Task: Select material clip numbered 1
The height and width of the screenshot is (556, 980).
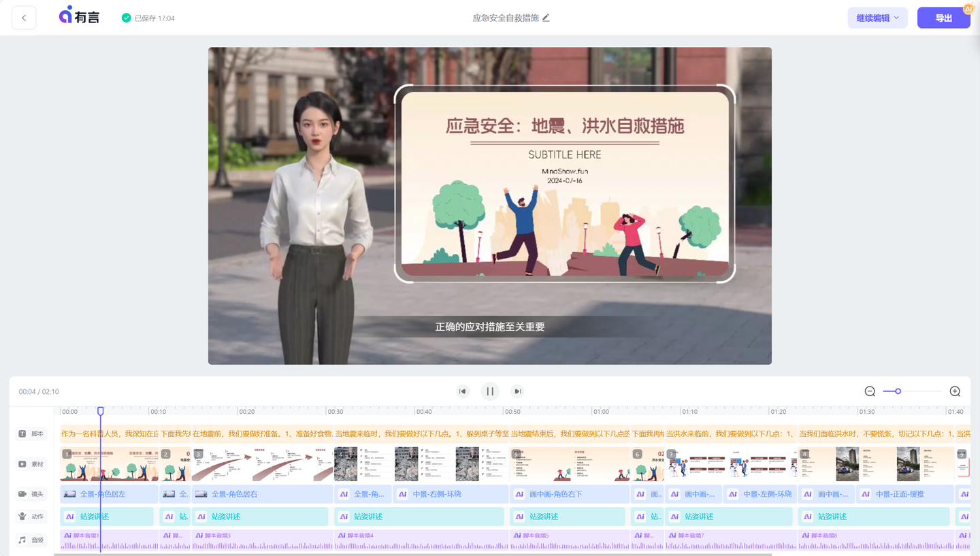Action: 109,464
